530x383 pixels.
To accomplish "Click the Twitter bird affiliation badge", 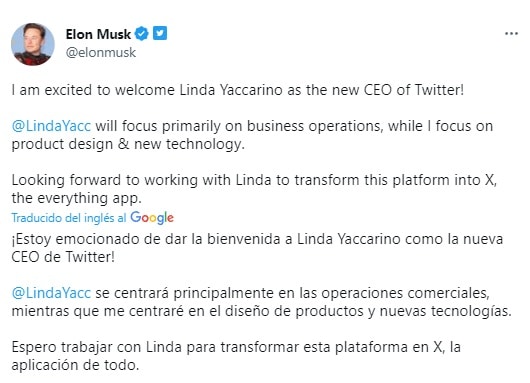I will (160, 33).
